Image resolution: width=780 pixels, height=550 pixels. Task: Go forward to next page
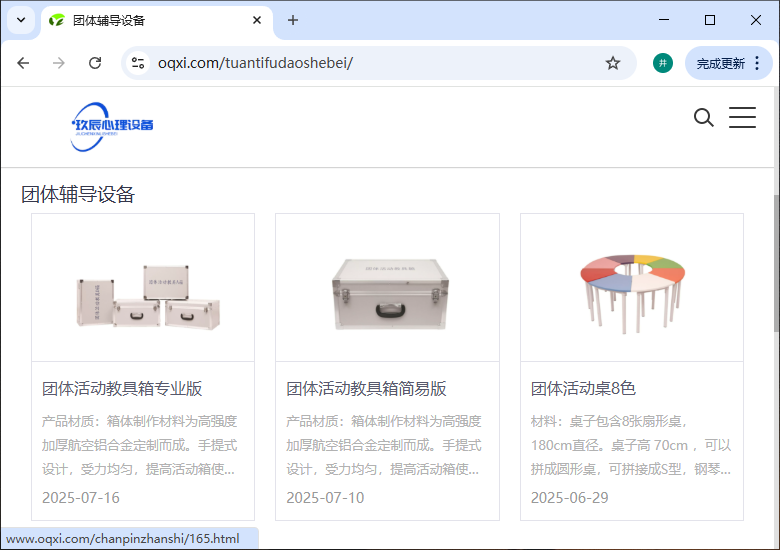pos(59,63)
